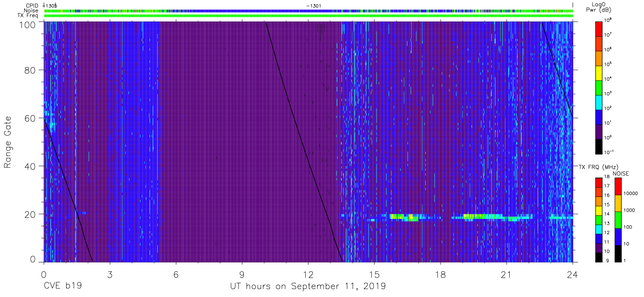Screen dimensions: 644x297
Task: Click the '10000' label on NOISE legend
Action: (631, 193)
